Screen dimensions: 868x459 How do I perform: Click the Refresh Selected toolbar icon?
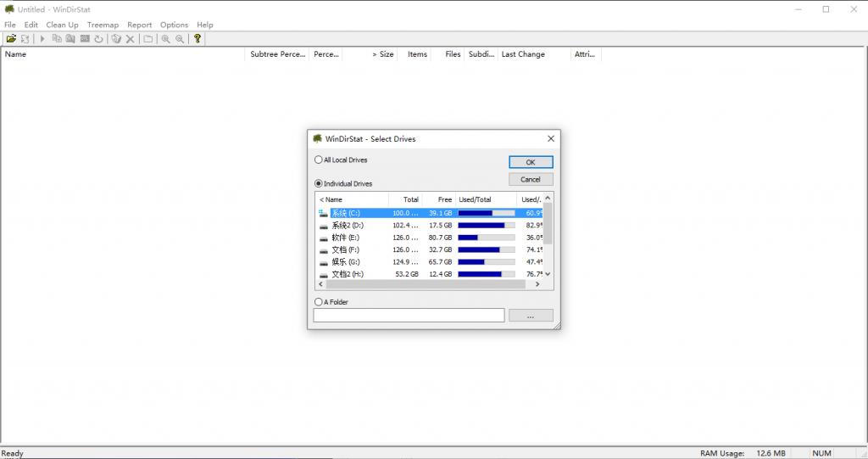click(x=98, y=39)
